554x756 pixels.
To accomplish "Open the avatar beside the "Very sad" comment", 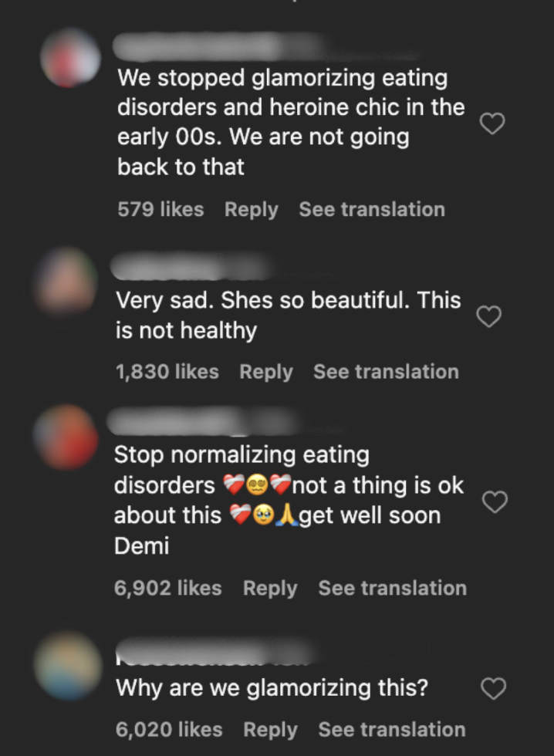I will point(67,279).
